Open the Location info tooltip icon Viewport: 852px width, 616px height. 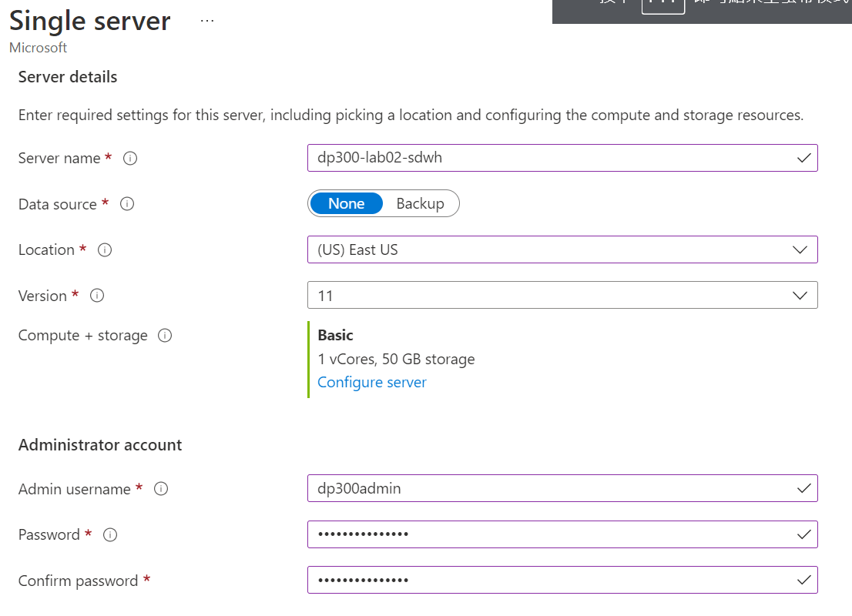click(x=106, y=250)
